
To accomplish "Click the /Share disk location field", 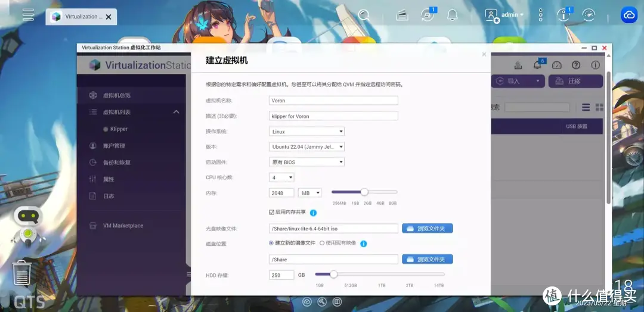I will click(333, 260).
